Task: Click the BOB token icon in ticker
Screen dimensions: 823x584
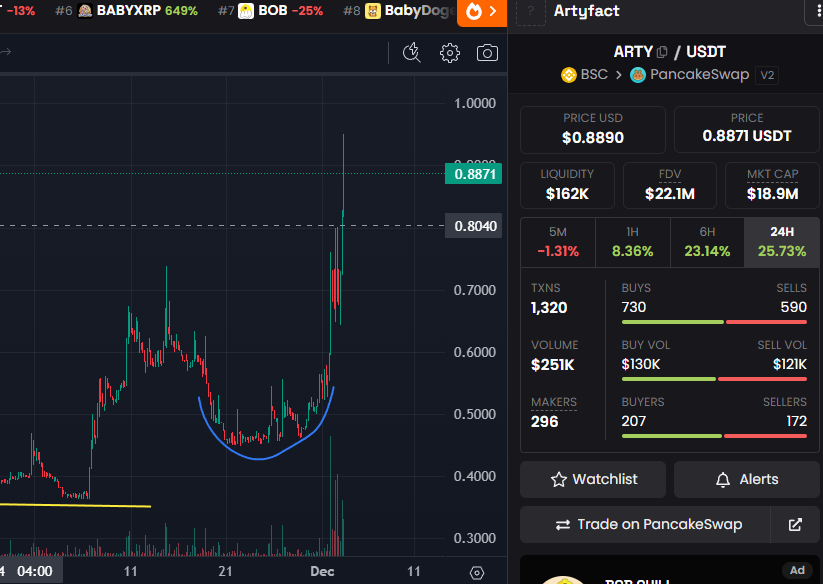Action: pos(246,10)
